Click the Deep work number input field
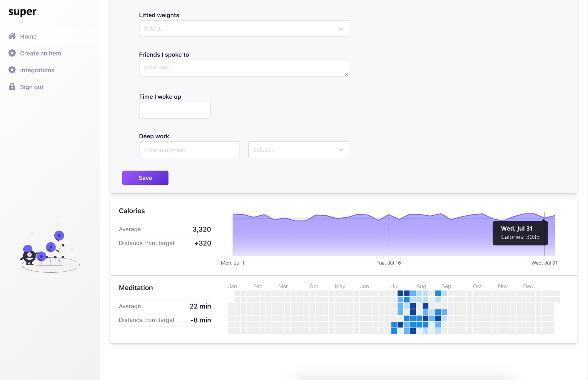 pos(189,150)
